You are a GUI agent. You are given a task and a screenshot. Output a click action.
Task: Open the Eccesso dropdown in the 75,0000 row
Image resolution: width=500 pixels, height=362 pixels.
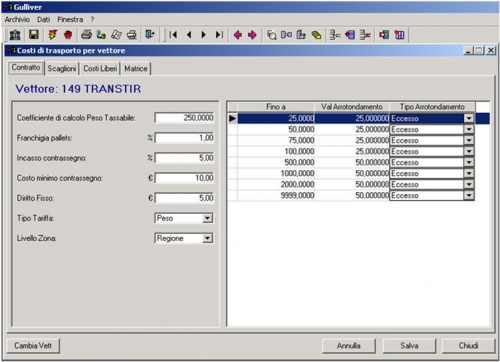click(469, 140)
